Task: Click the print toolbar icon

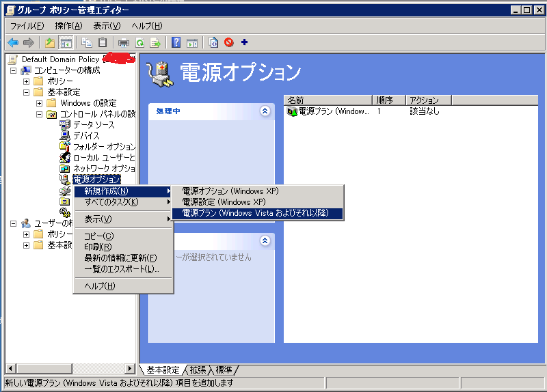Action: click(x=124, y=43)
